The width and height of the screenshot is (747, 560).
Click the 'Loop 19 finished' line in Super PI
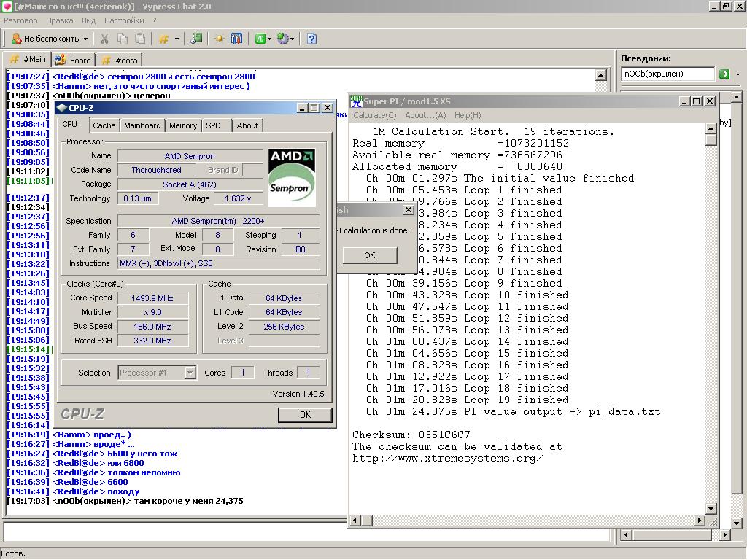point(467,400)
